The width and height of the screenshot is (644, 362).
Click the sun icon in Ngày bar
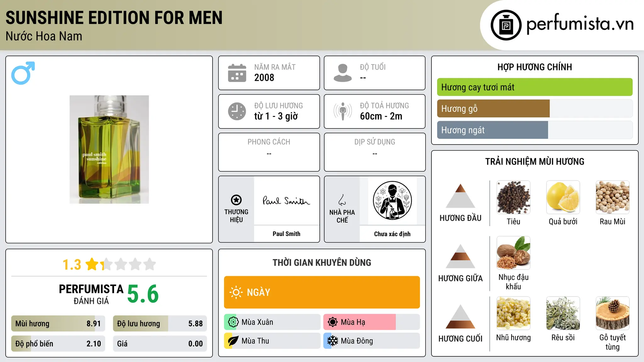(236, 292)
